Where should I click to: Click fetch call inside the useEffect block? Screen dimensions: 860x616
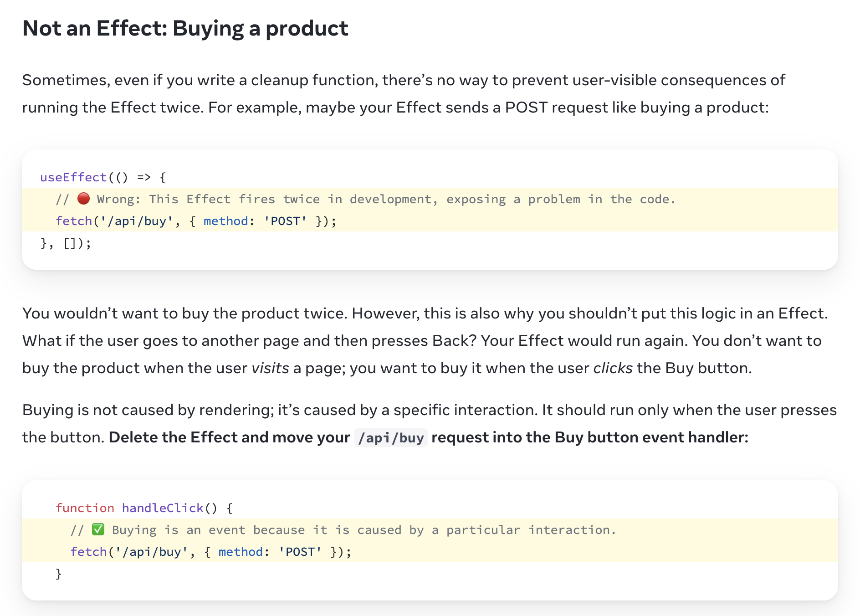[x=74, y=221]
